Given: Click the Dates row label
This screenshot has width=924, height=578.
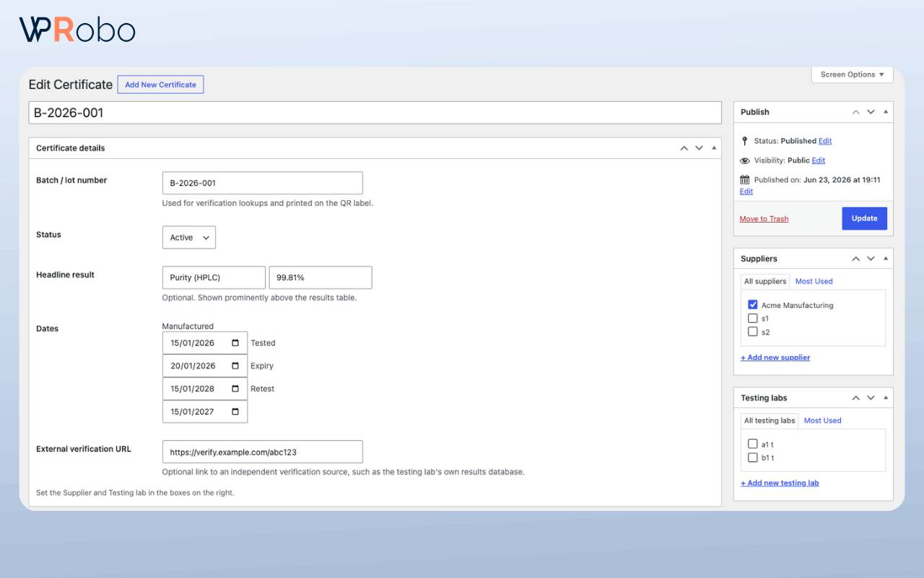Looking at the screenshot, I should point(48,329).
